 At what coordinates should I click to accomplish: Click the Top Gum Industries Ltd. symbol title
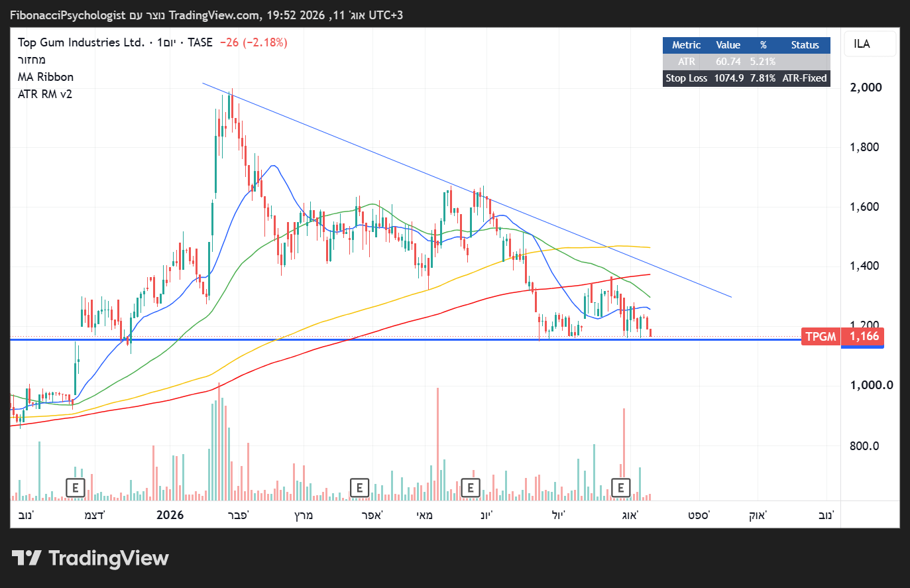(81, 42)
